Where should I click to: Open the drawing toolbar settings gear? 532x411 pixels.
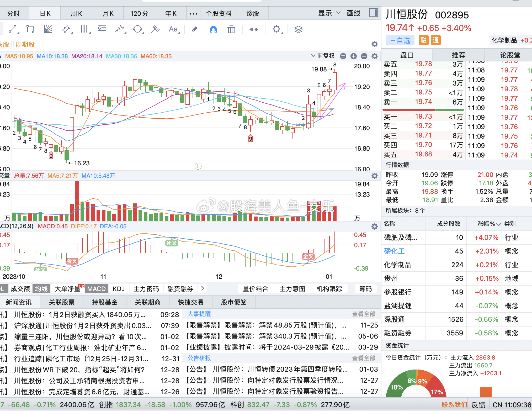tap(277, 29)
